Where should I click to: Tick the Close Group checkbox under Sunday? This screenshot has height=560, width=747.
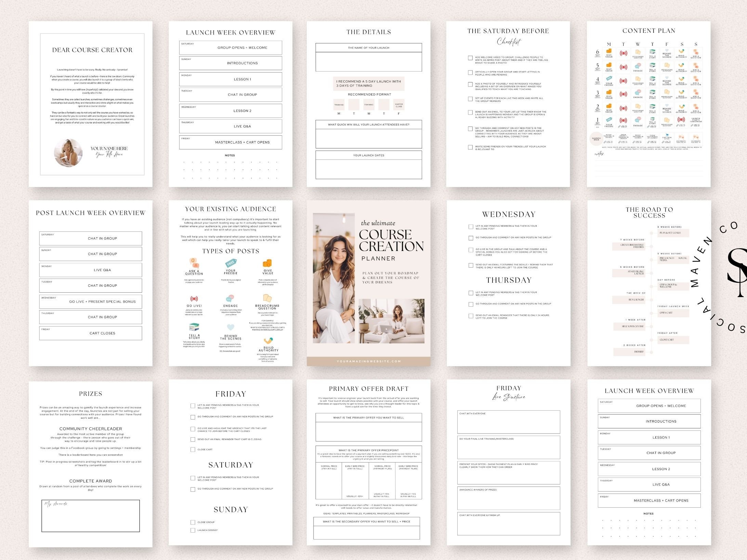point(192,522)
